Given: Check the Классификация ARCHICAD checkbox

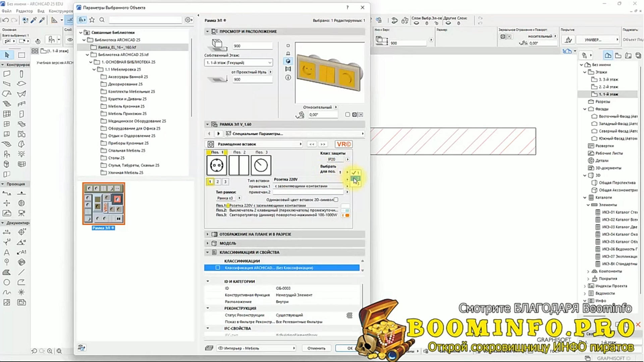Looking at the screenshot, I should [x=218, y=268].
